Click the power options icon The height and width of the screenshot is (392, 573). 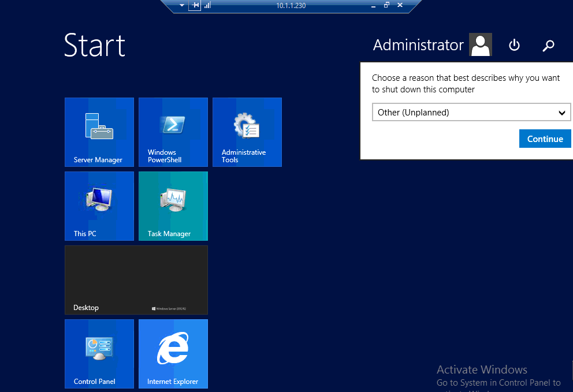click(x=514, y=45)
